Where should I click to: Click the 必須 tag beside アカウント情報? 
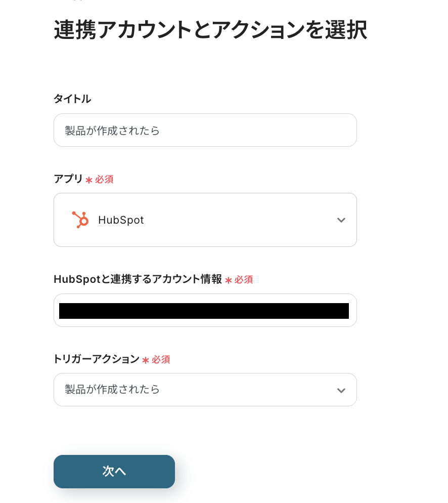coord(244,280)
